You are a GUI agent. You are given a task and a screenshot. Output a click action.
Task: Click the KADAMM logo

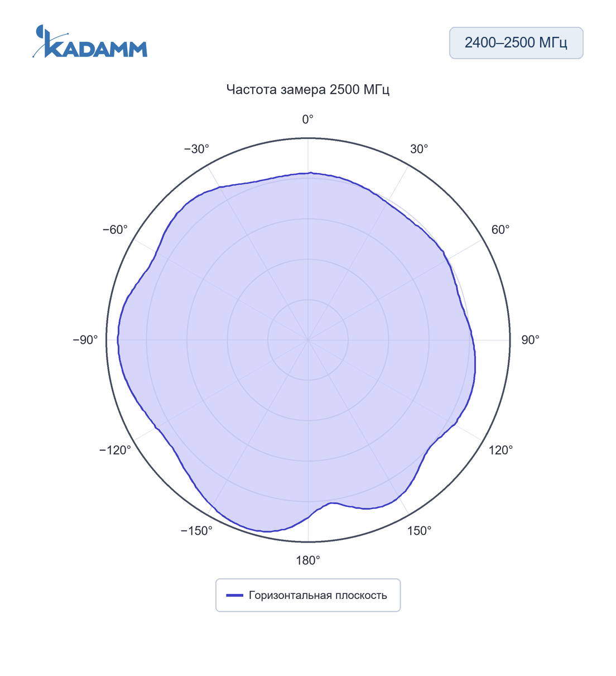coord(90,41)
